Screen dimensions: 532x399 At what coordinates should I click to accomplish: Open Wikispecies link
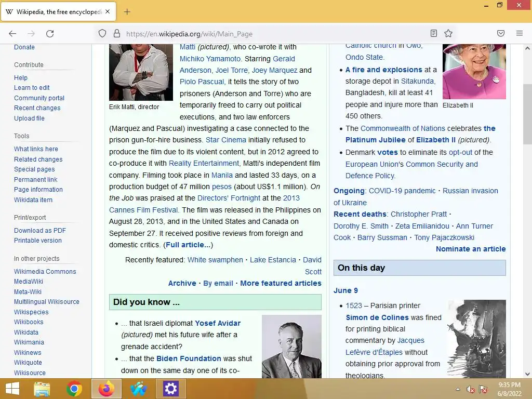tap(31, 312)
